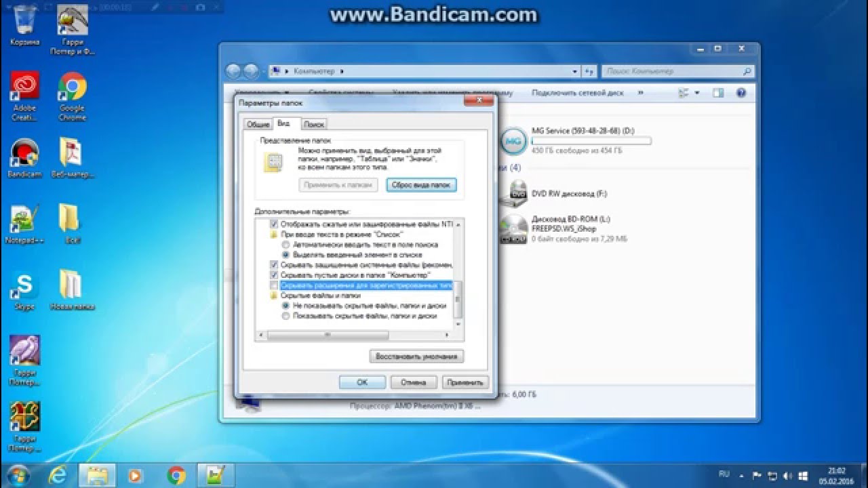
Task: Confirm the dialog with OK
Action: pos(362,382)
